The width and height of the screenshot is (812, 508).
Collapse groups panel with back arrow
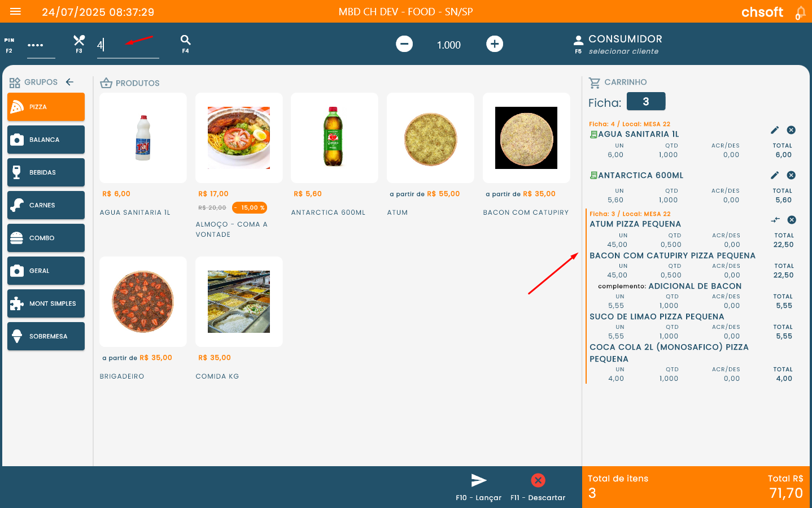tap(69, 82)
